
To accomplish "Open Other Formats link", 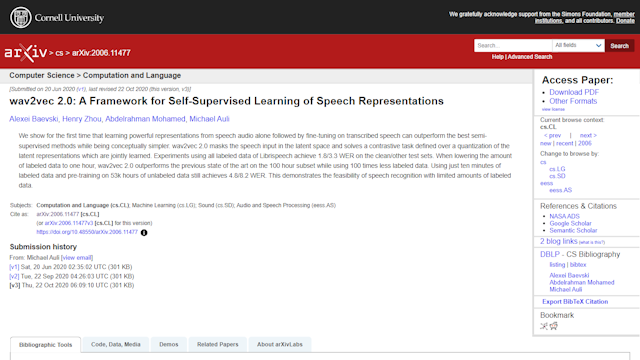I will click(573, 101).
